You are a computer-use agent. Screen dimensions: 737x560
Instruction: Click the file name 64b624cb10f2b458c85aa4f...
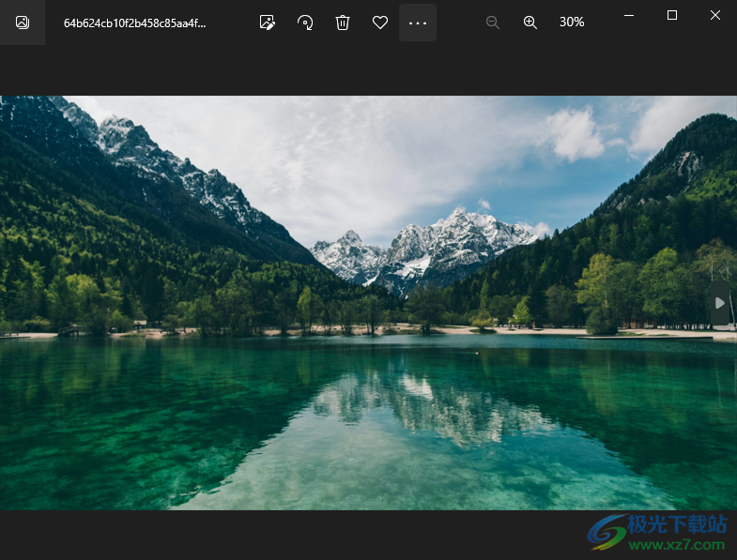click(x=134, y=23)
